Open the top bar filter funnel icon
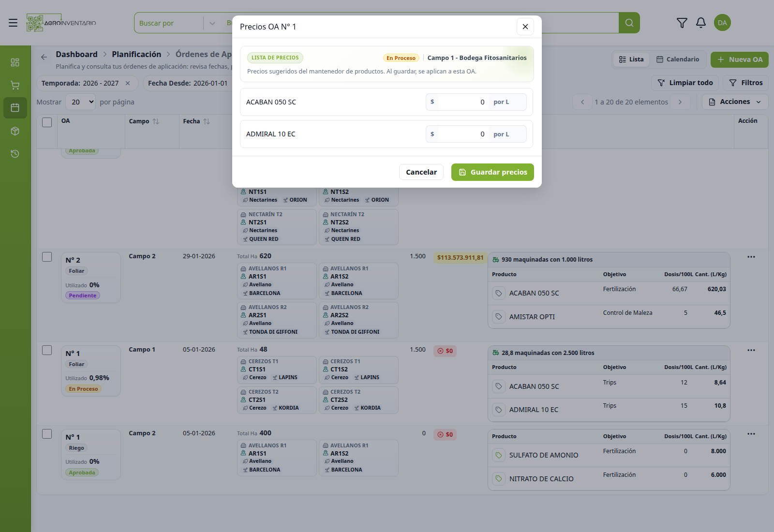This screenshot has height=532, width=774. click(x=682, y=23)
